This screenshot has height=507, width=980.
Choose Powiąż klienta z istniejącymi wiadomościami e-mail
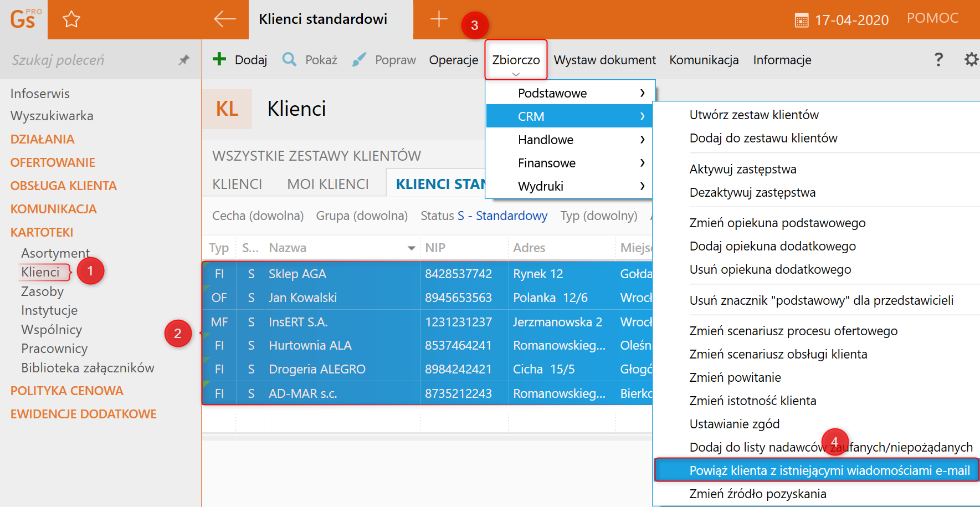tap(817, 470)
